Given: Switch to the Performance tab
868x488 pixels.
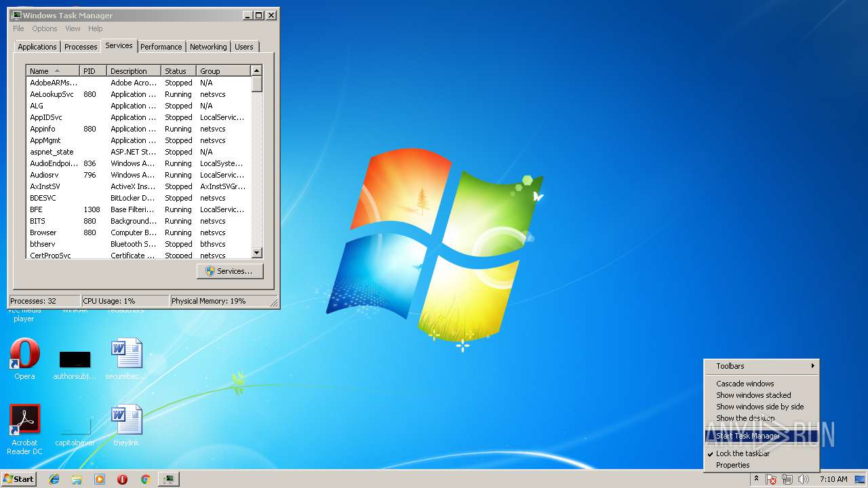Looking at the screenshot, I should tap(161, 47).
